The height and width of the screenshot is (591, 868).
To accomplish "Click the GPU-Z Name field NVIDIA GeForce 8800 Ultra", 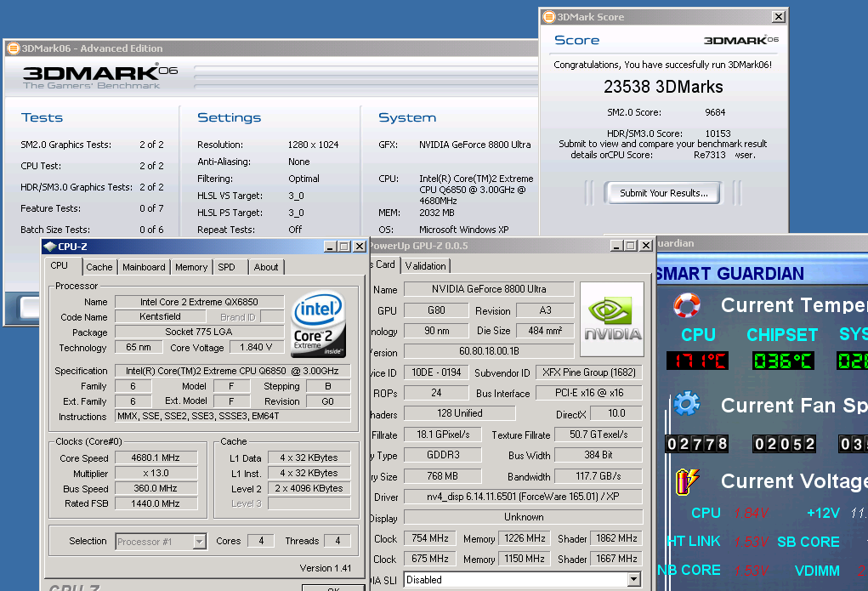I will 489,289.
